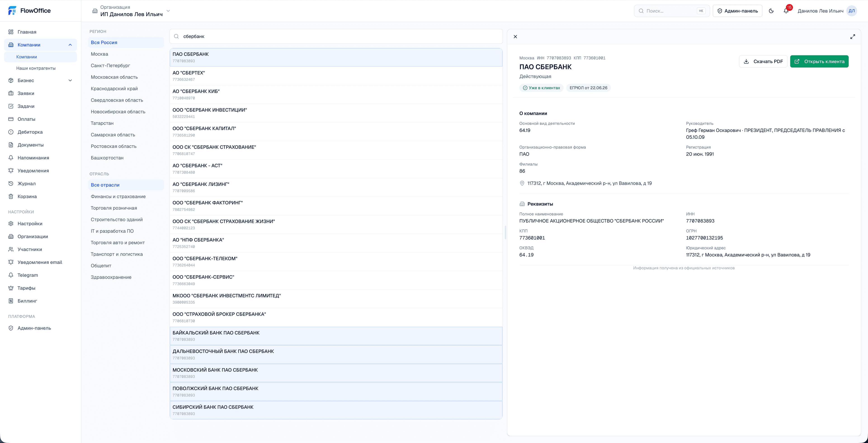Viewport: 868px width, 443px height.
Task: Filter by IT и разработка ПО industry
Action: pos(126,231)
